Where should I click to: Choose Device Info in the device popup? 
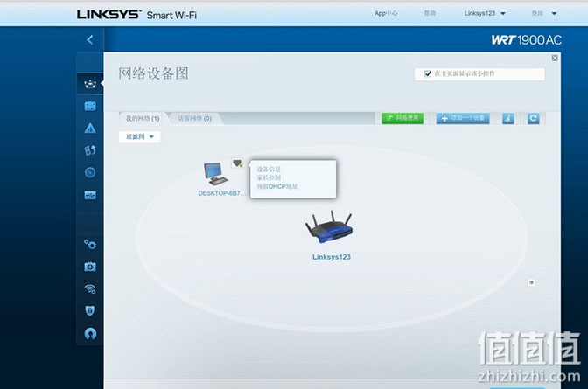269,170
